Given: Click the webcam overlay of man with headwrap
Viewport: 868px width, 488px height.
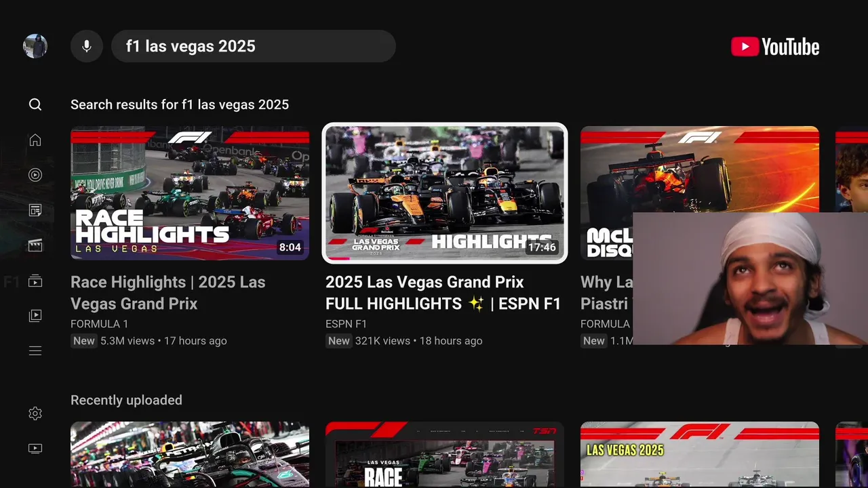Looking at the screenshot, I should coord(750,279).
